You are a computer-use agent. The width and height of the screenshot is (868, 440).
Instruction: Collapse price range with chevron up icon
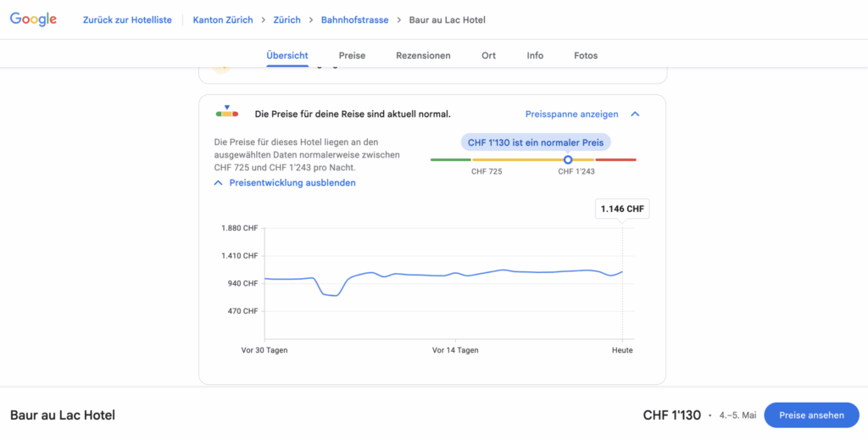click(635, 114)
